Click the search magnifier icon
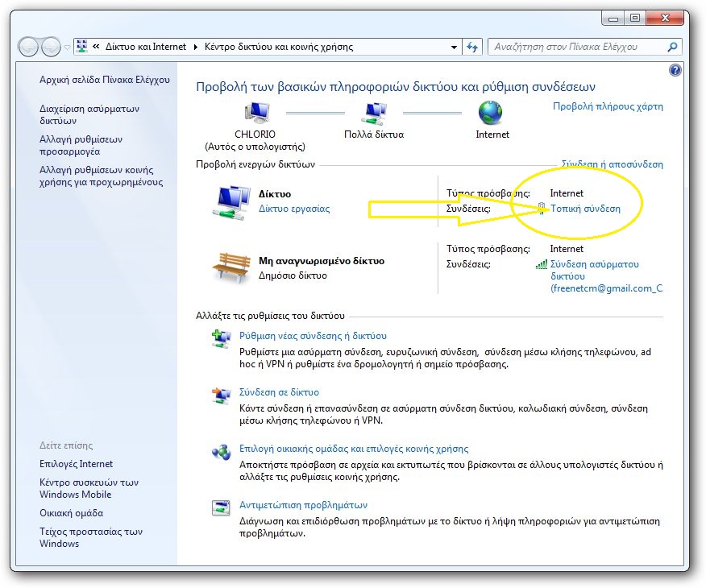 tap(672, 47)
